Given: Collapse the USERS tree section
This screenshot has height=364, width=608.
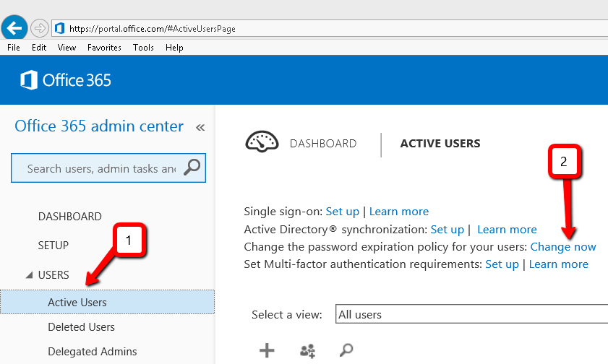Looking at the screenshot, I should coord(29,275).
